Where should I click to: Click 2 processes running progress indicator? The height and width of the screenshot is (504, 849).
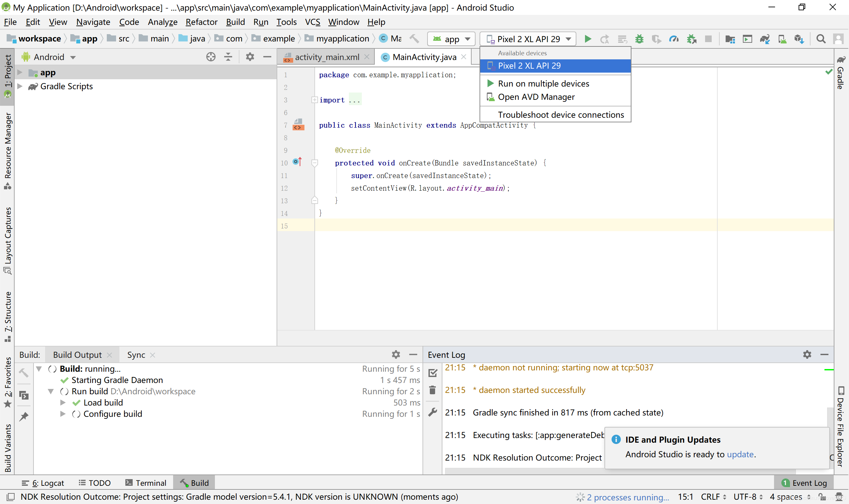pyautogui.click(x=623, y=497)
